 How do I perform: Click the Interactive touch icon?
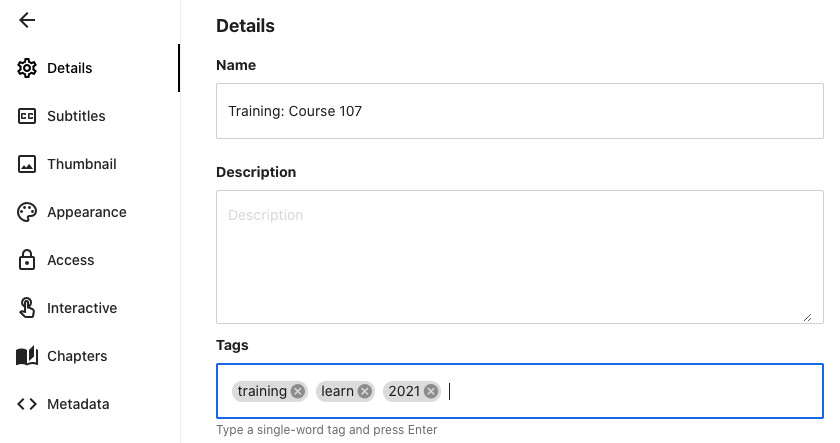point(28,308)
